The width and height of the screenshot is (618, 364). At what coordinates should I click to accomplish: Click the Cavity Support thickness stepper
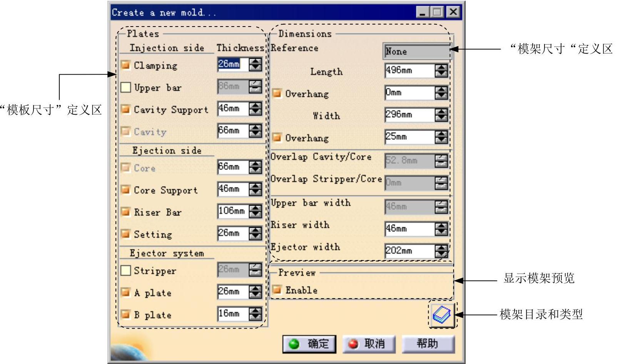click(x=255, y=109)
